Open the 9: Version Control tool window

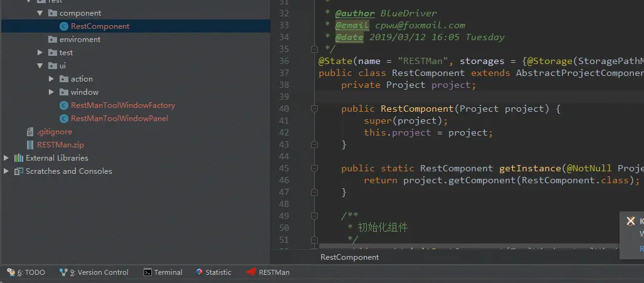click(x=94, y=272)
